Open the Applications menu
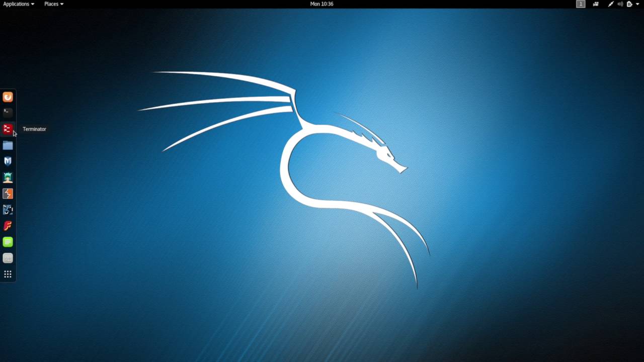Viewport: 644px width, 362px height. (x=19, y=4)
